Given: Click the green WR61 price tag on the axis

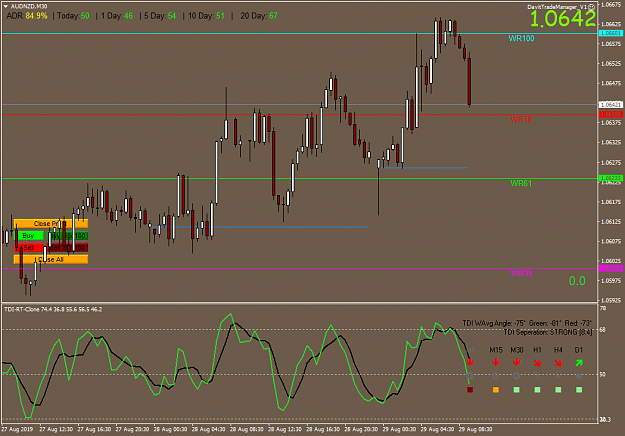Looking at the screenshot, I should [611, 178].
